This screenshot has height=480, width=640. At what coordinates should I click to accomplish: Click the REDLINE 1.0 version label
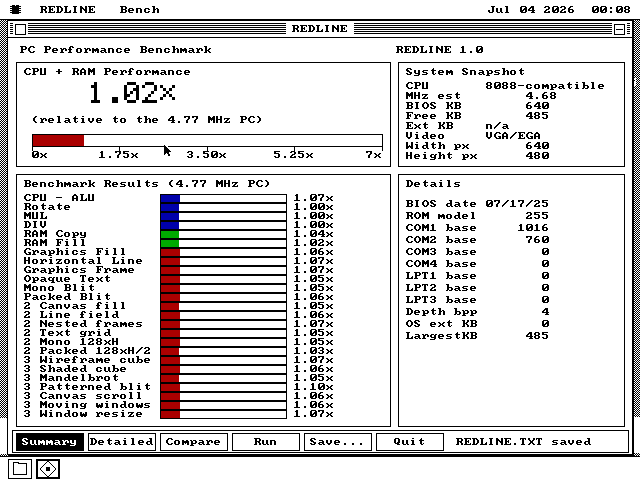pyautogui.click(x=440, y=50)
